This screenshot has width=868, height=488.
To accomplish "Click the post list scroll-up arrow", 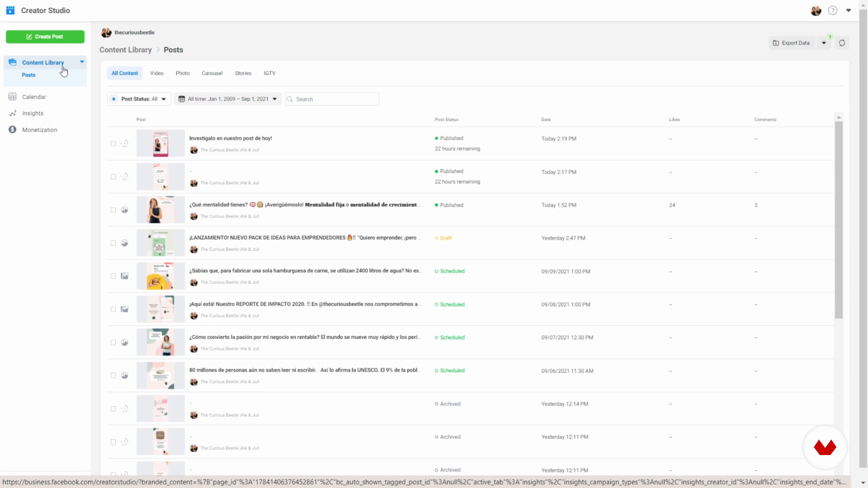I will coord(839,117).
